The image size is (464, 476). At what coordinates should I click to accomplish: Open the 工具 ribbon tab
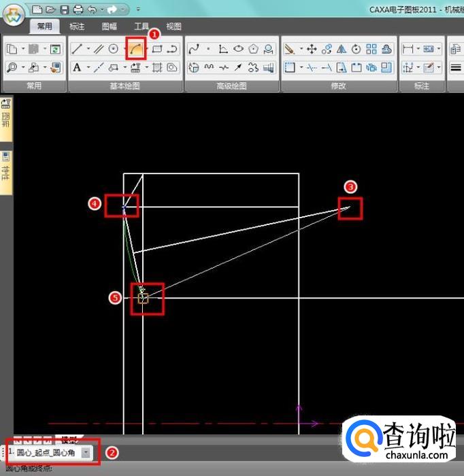pyautogui.click(x=141, y=27)
